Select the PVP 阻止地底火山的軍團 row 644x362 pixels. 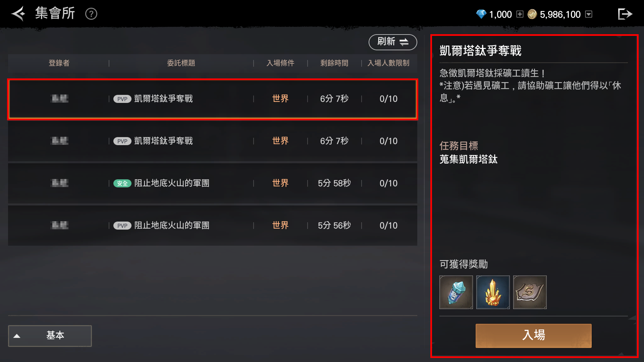pyautogui.click(x=213, y=226)
